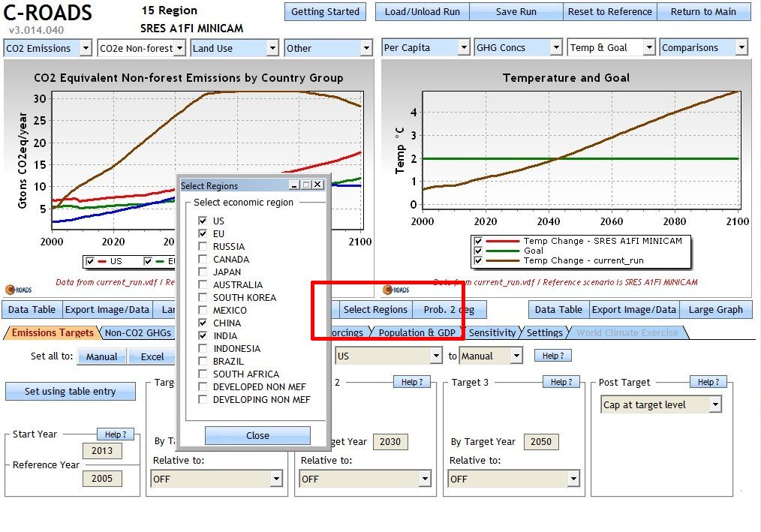Export Image/Data for the emissions graph
This screenshot has width=761, height=532.
click(107, 309)
